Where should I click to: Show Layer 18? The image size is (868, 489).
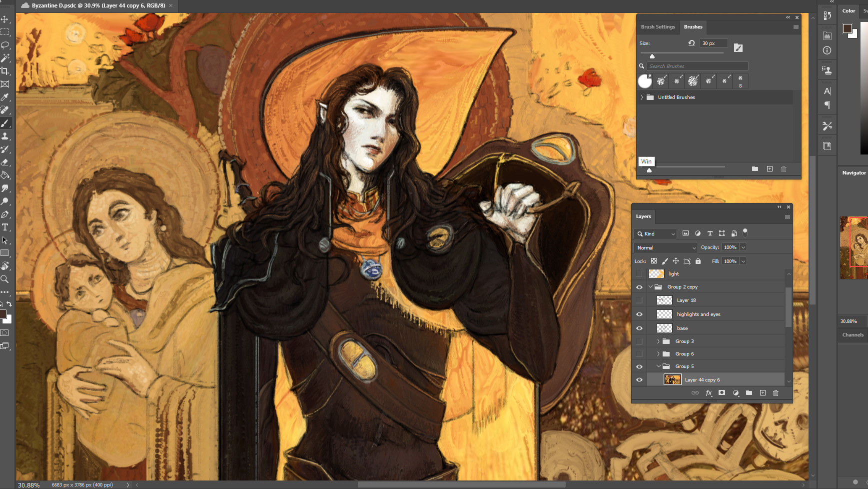[639, 300]
